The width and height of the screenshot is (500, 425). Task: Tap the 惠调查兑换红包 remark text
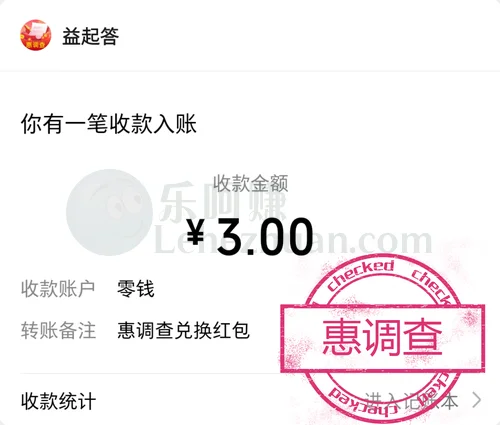183,330
